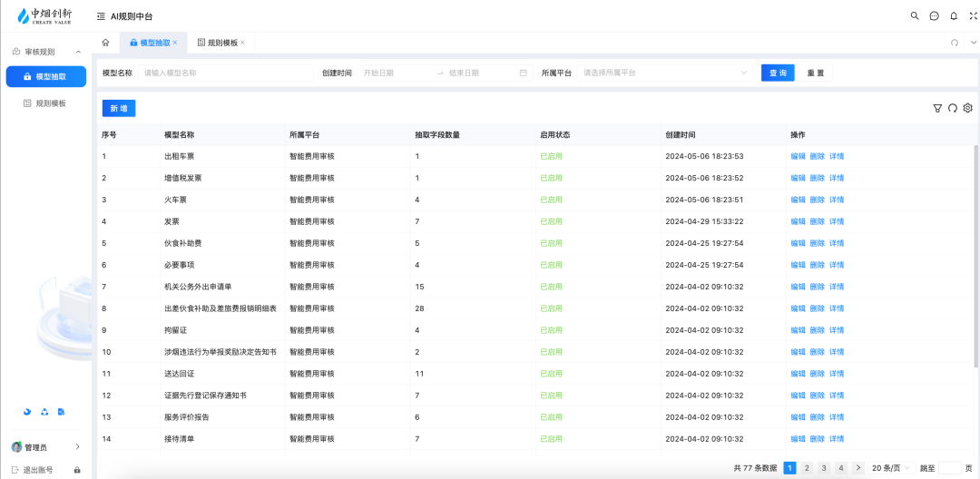The height and width of the screenshot is (479, 980).
Task: Click the calendar icon in date range
Action: pyautogui.click(x=524, y=73)
